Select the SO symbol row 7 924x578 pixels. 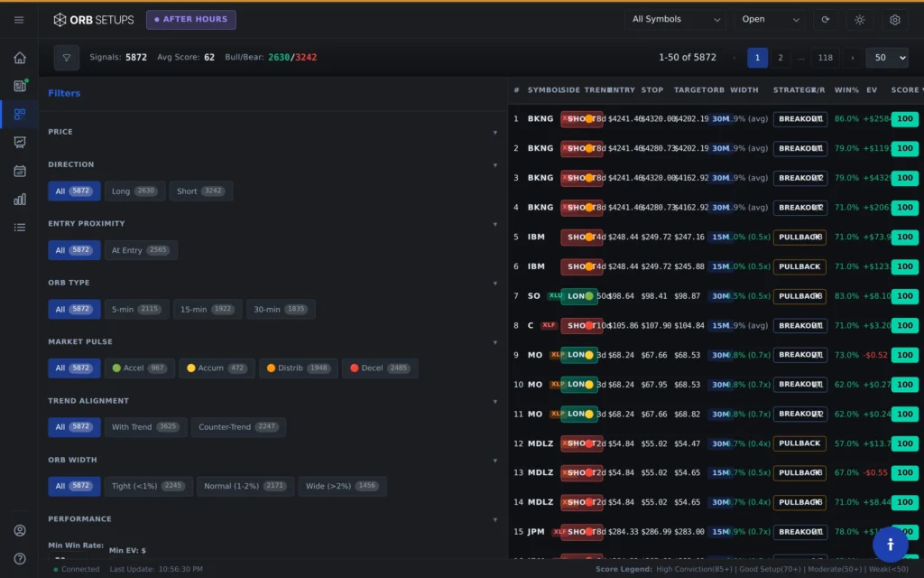coord(534,296)
